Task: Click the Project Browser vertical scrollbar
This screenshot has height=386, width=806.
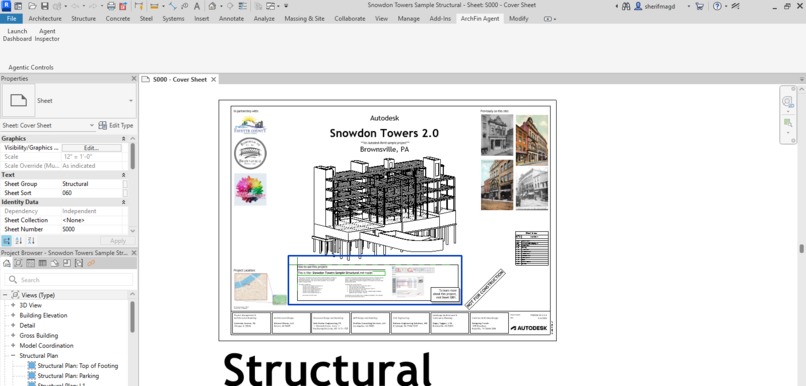Action: pos(133,317)
